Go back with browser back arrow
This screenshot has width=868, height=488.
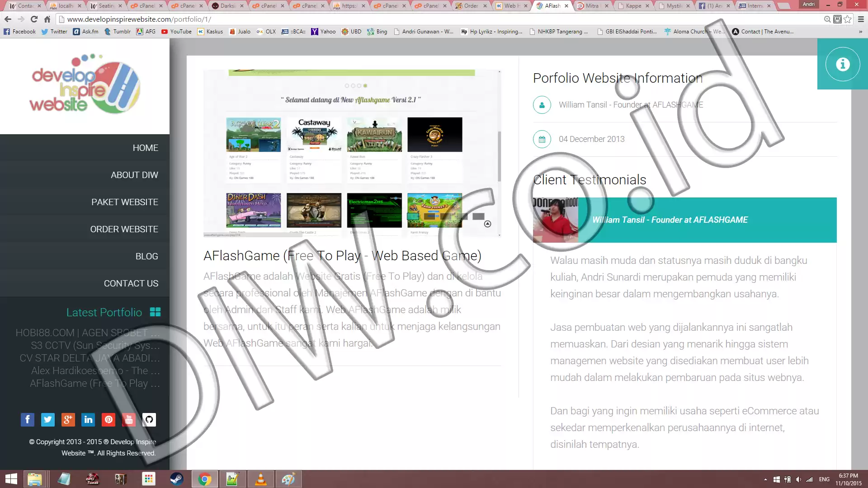(x=8, y=19)
